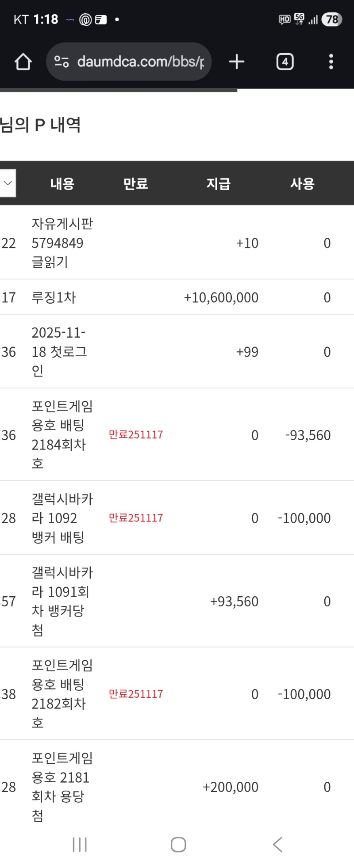Open the 내용 column header
This screenshot has height=868, width=354.
62,184
